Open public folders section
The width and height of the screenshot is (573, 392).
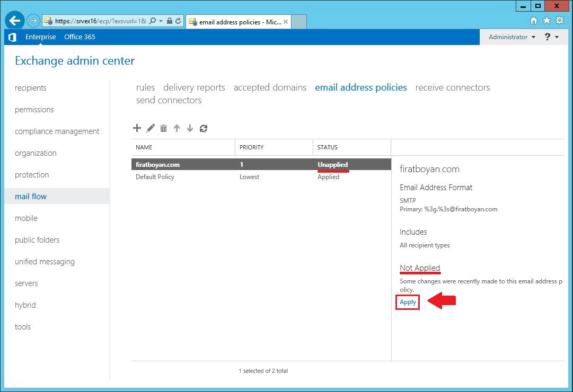(x=37, y=240)
